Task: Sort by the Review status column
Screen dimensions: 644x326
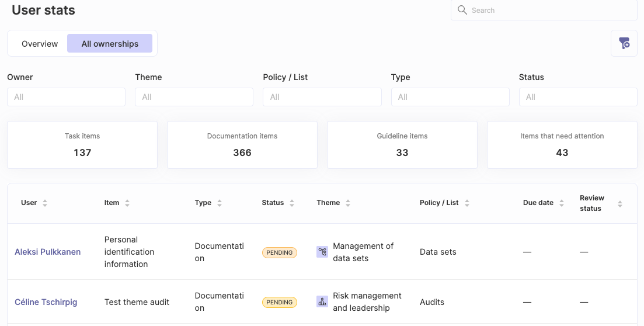Action: coord(619,204)
